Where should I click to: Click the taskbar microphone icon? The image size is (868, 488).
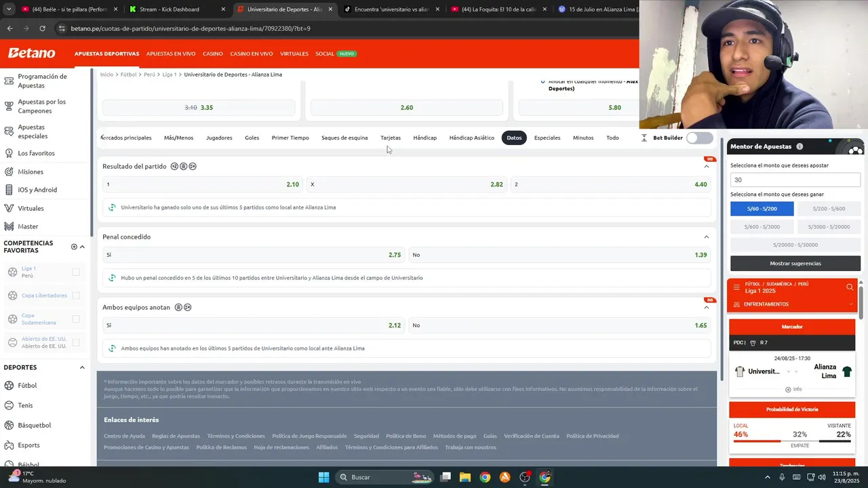pos(782,477)
